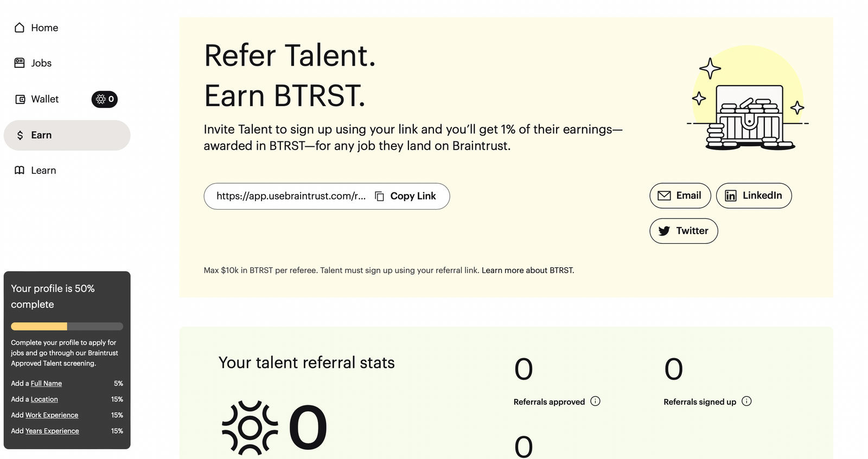Click the BTRST token balance badge showing 0
Screen dimensions: 868x459
pyautogui.click(x=104, y=99)
